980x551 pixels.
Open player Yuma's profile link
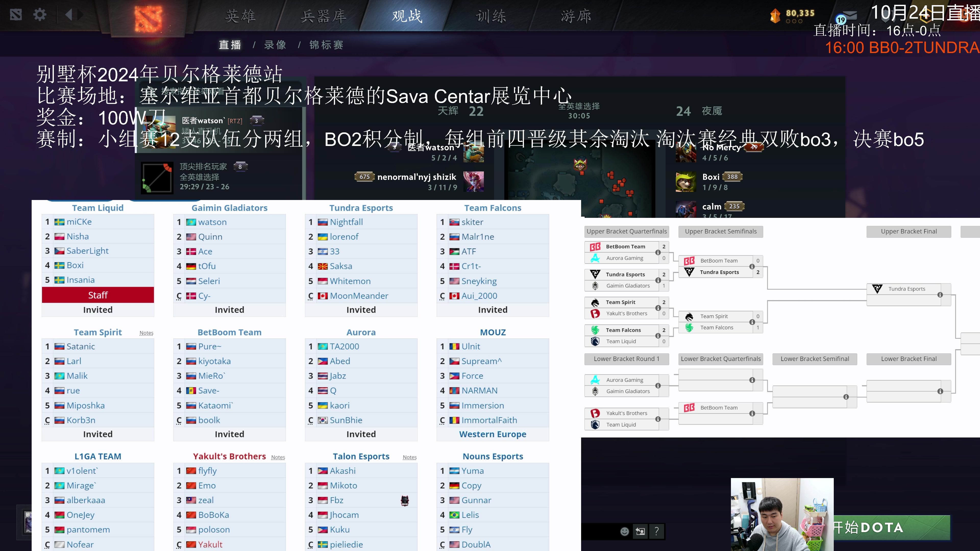pyautogui.click(x=472, y=471)
